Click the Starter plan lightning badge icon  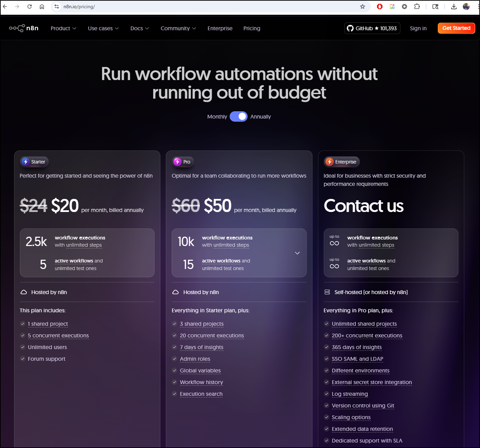point(26,162)
